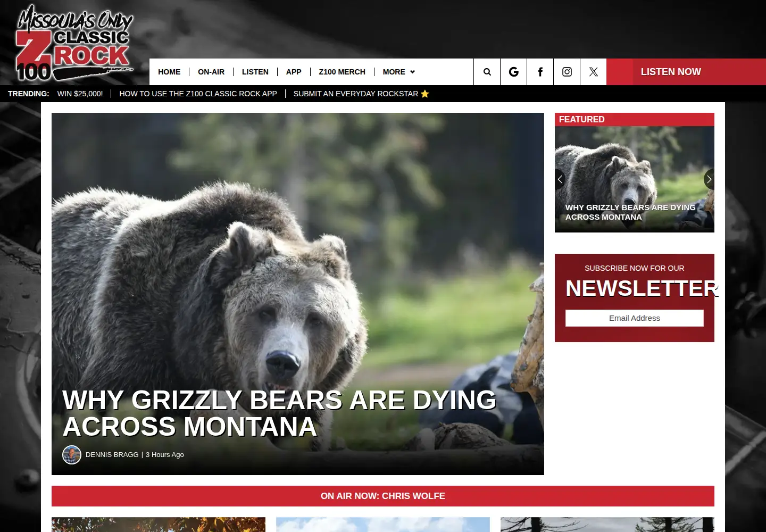The width and height of the screenshot is (766, 532).
Task: Show previous featured slide
Action: point(560,179)
